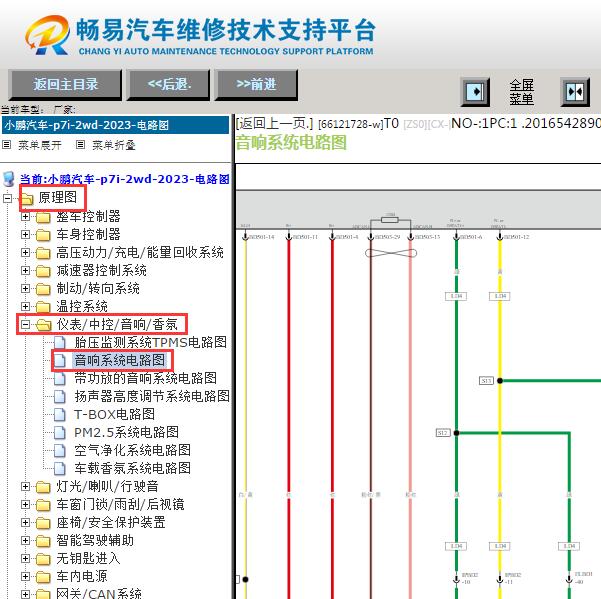
Task: Open PM2.5系统电路图 document
Action: point(126,432)
